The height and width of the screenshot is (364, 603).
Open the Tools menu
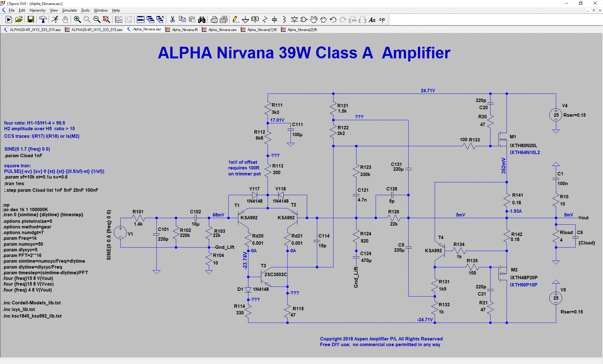click(85, 10)
